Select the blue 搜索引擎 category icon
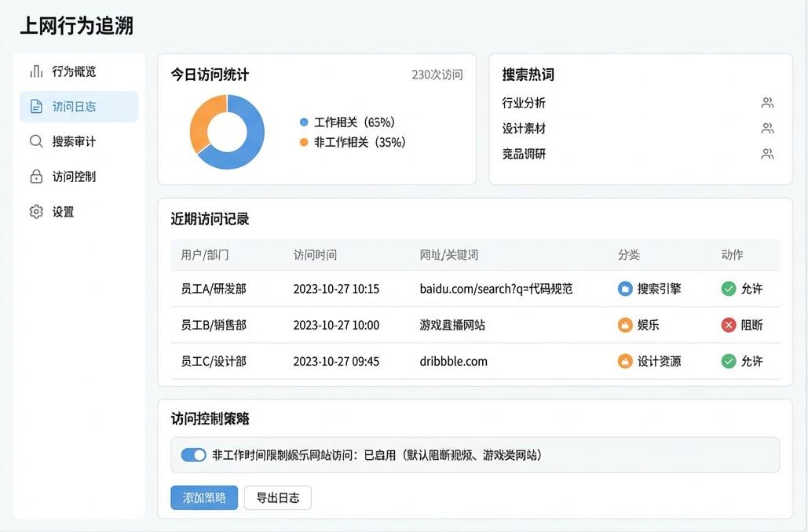The image size is (808, 532). pos(624,289)
